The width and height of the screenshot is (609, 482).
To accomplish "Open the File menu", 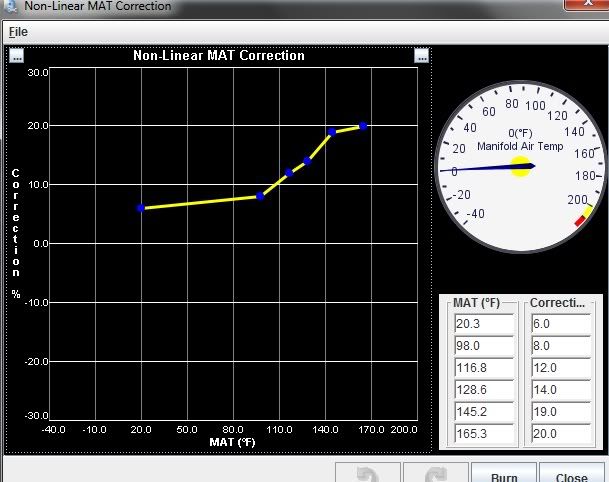I will point(18,32).
